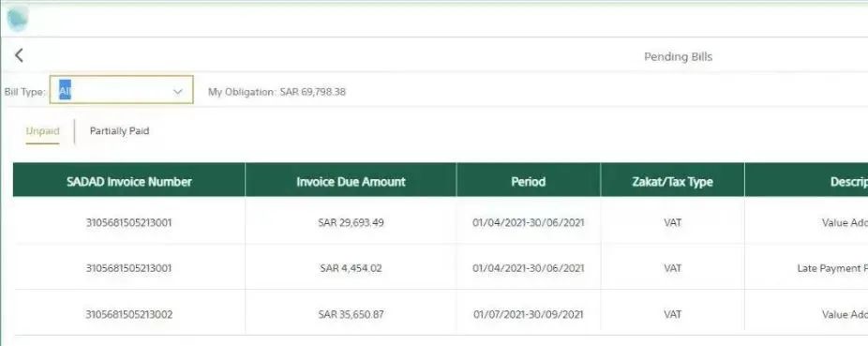The height and width of the screenshot is (346, 868).
Task: Click the My Obligation SAR 69,798.38 text
Action: 277,92
